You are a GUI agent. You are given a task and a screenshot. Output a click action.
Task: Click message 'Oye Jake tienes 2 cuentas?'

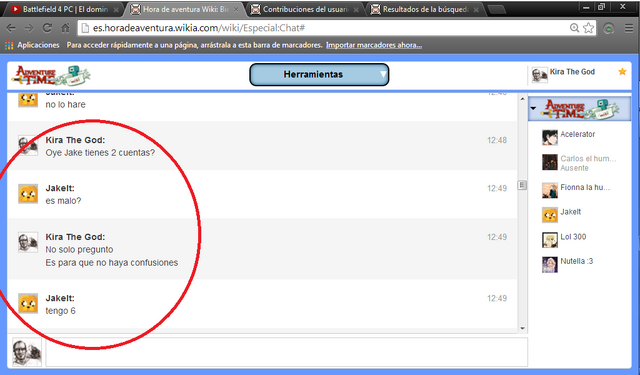click(x=100, y=153)
